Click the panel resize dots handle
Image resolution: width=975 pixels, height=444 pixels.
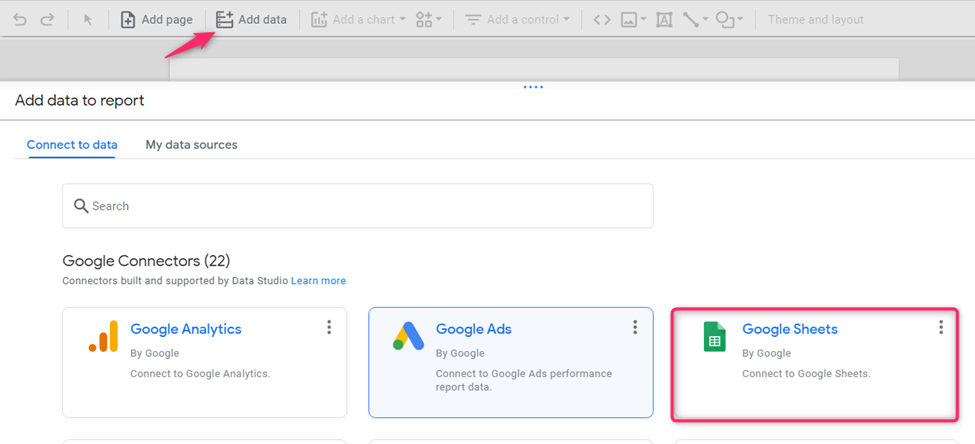534,87
